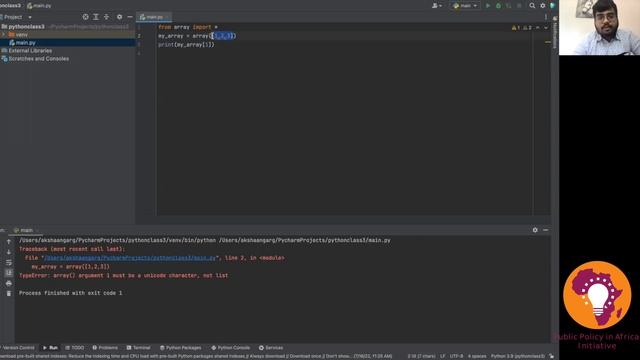Open IDE settings gear in toolbar
Screen dimensions: 640x360
click(x=543, y=6)
